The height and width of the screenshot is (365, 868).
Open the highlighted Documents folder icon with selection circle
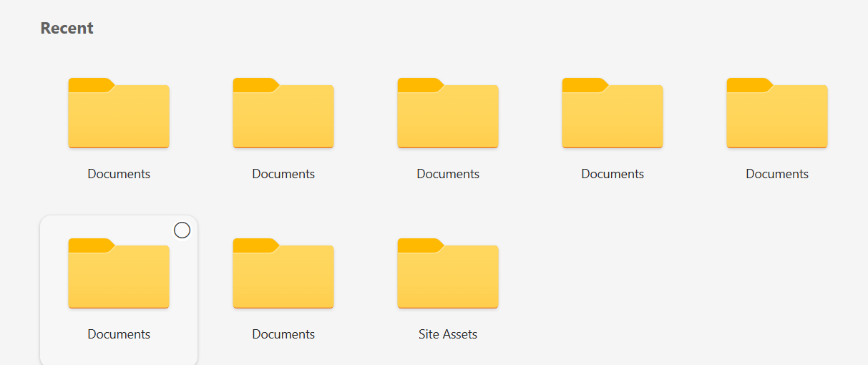point(119,273)
